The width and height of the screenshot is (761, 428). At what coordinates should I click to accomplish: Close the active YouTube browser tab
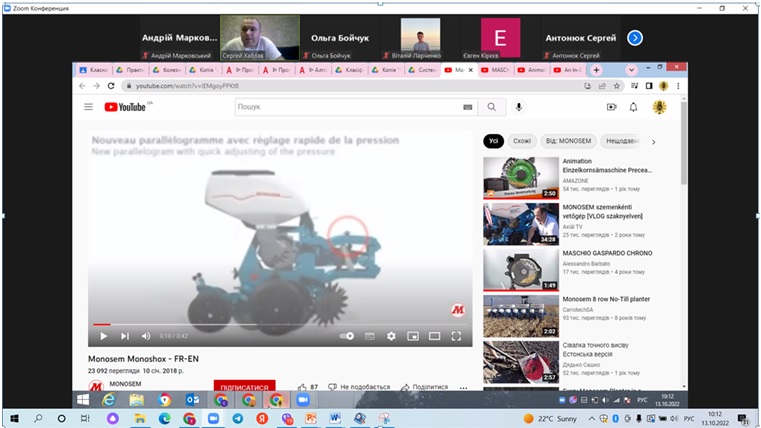[470, 70]
